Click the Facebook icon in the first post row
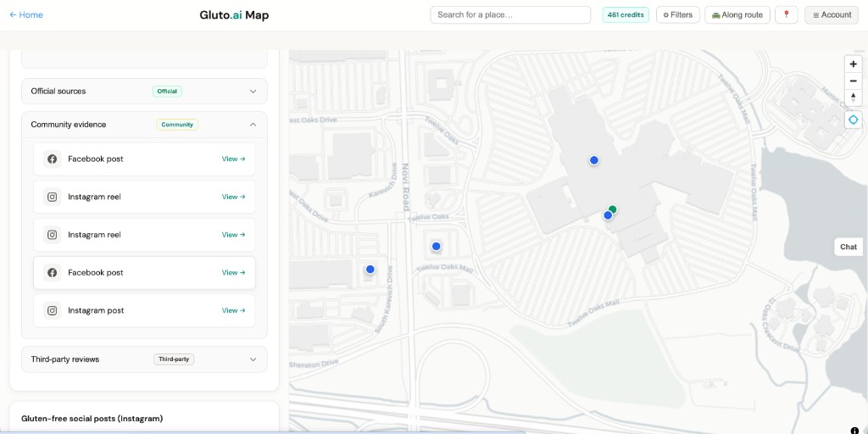Screen dimensions: 868x434 pyautogui.click(x=52, y=159)
